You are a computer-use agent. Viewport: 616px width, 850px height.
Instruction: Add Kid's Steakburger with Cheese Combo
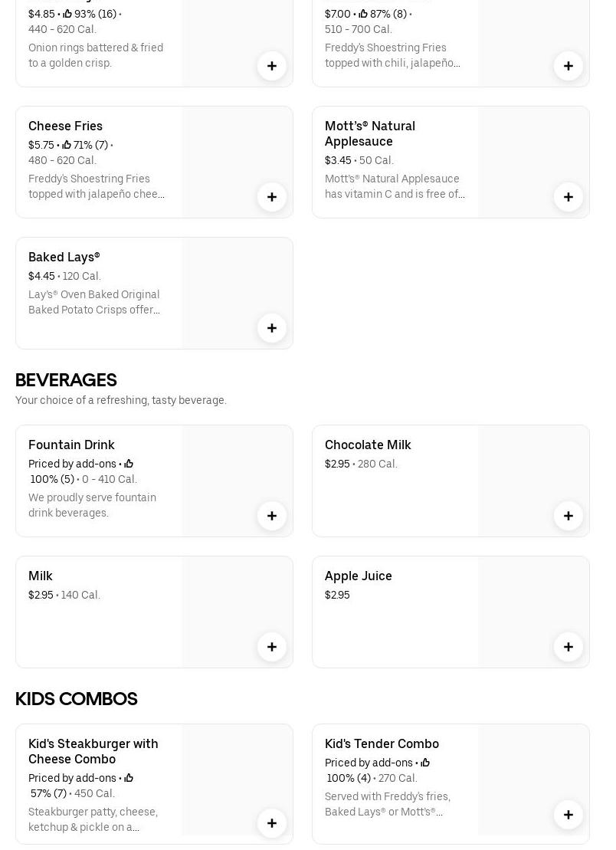pos(272,823)
